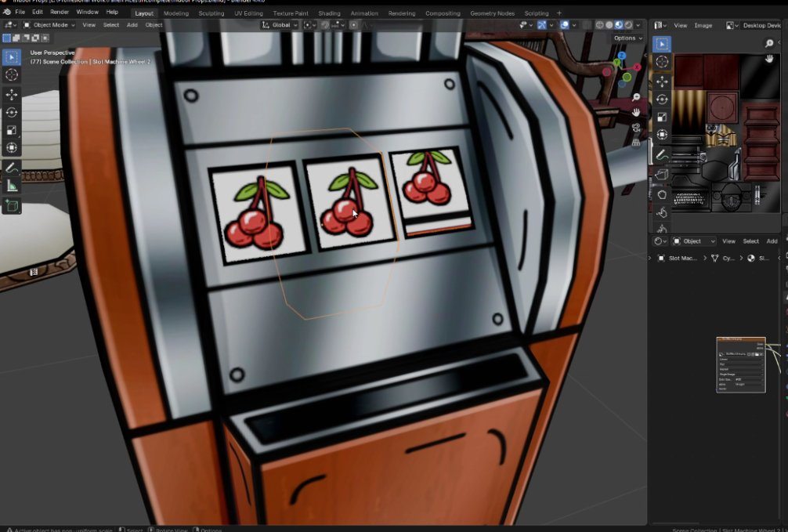The height and width of the screenshot is (532, 788).
Task: Click the viewport zoom magnifier icon
Action: [x=636, y=97]
